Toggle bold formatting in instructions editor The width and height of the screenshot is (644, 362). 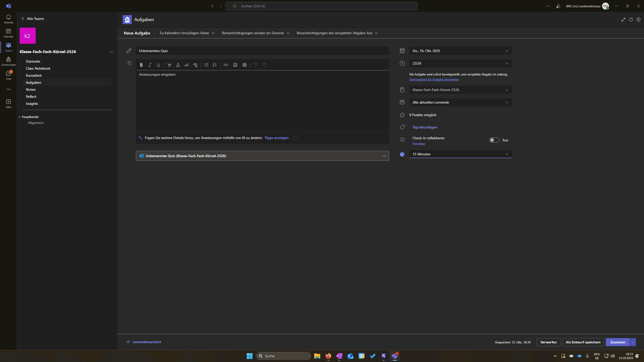[141, 65]
